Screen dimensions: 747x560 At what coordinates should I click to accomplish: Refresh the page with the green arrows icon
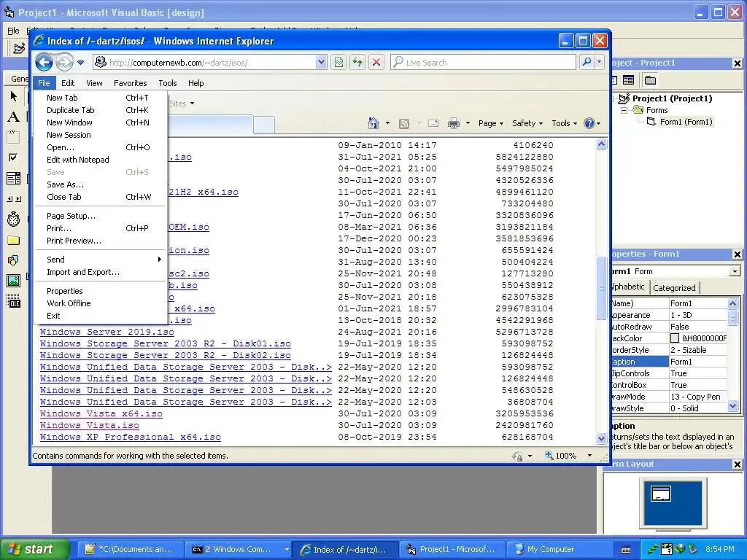pyautogui.click(x=357, y=62)
